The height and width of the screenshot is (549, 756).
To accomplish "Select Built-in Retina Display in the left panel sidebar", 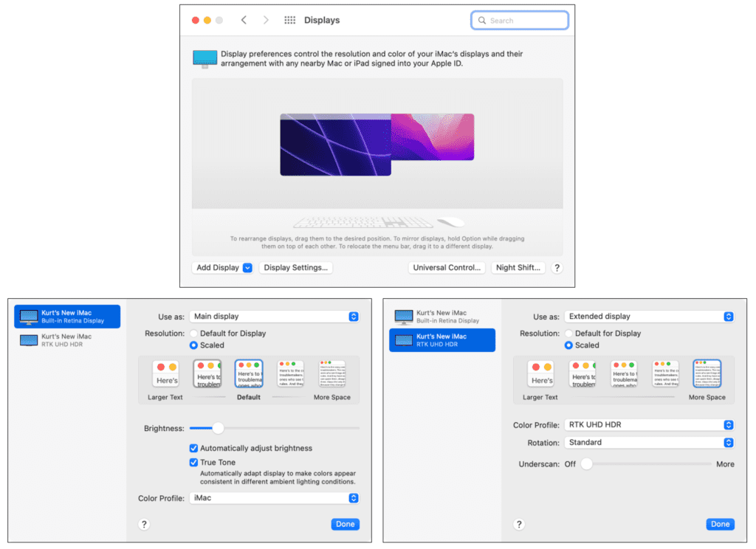I will point(67,317).
